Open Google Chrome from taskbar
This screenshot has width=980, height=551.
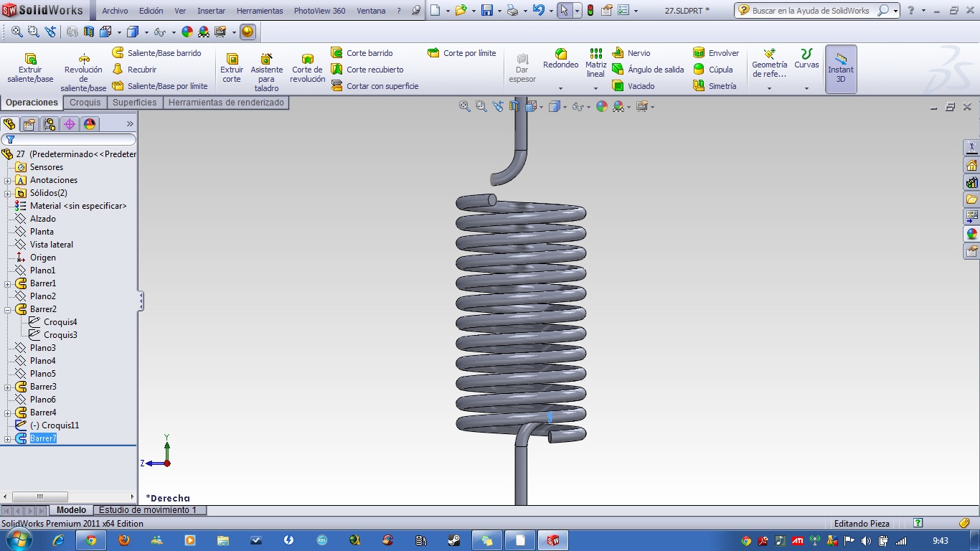point(91,540)
